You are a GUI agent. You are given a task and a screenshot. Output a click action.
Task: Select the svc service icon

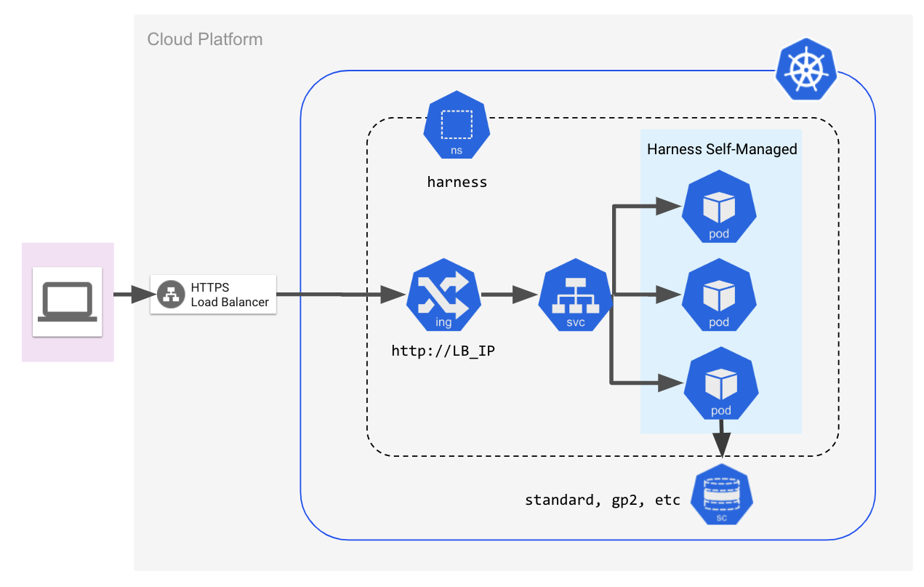click(576, 295)
